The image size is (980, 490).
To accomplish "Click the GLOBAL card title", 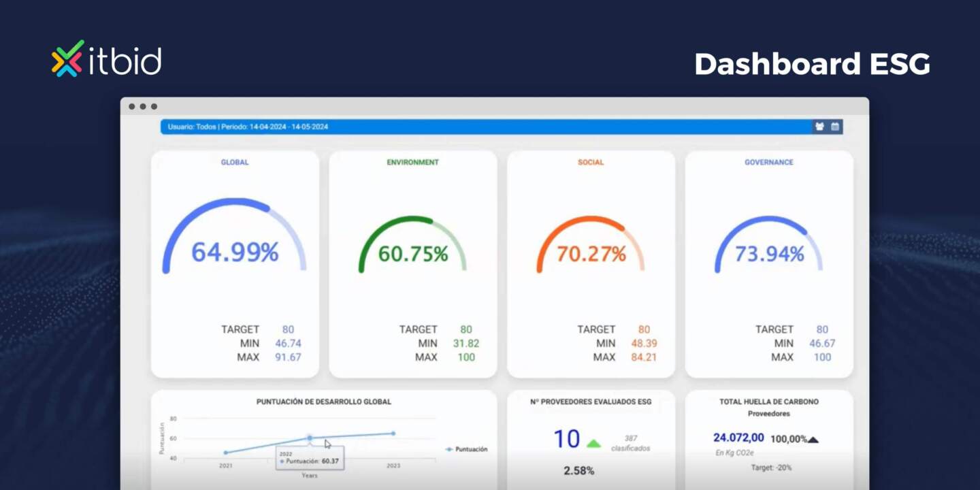I will [x=235, y=163].
